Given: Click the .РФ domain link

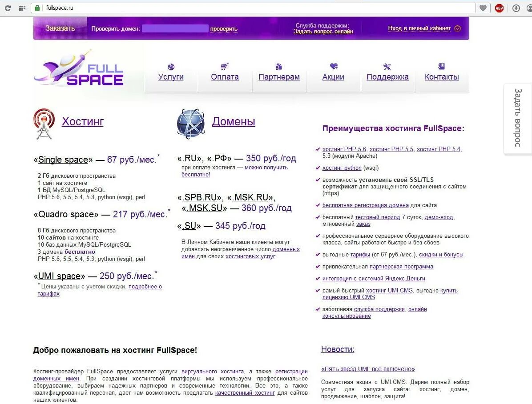Looking at the screenshot, I should [220, 158].
